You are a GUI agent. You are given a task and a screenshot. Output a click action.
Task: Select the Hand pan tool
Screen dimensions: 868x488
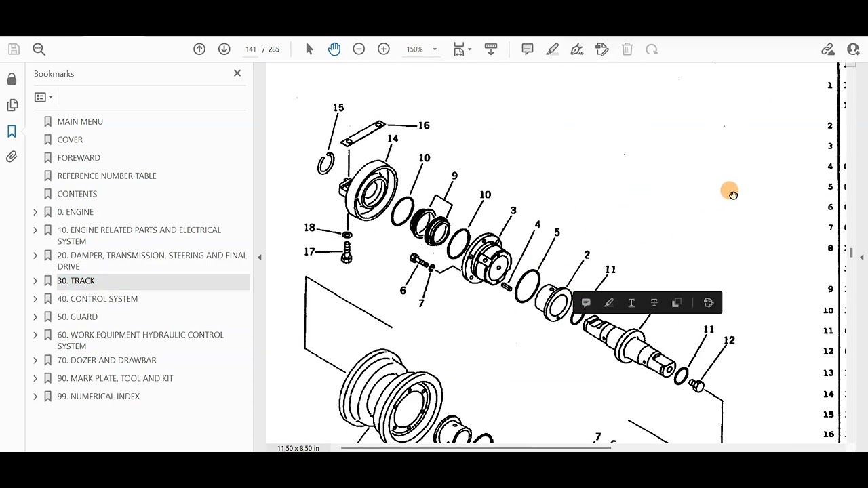point(334,49)
